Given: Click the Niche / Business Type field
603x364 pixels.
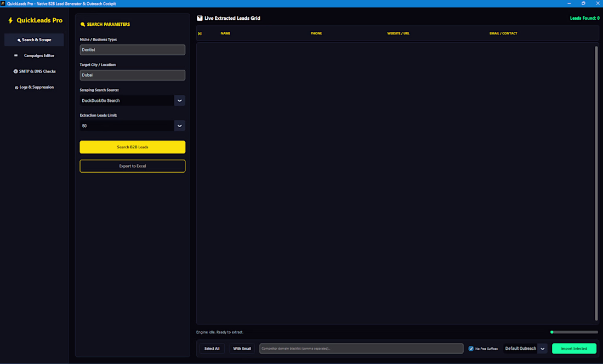Looking at the screenshot, I should point(132,49).
